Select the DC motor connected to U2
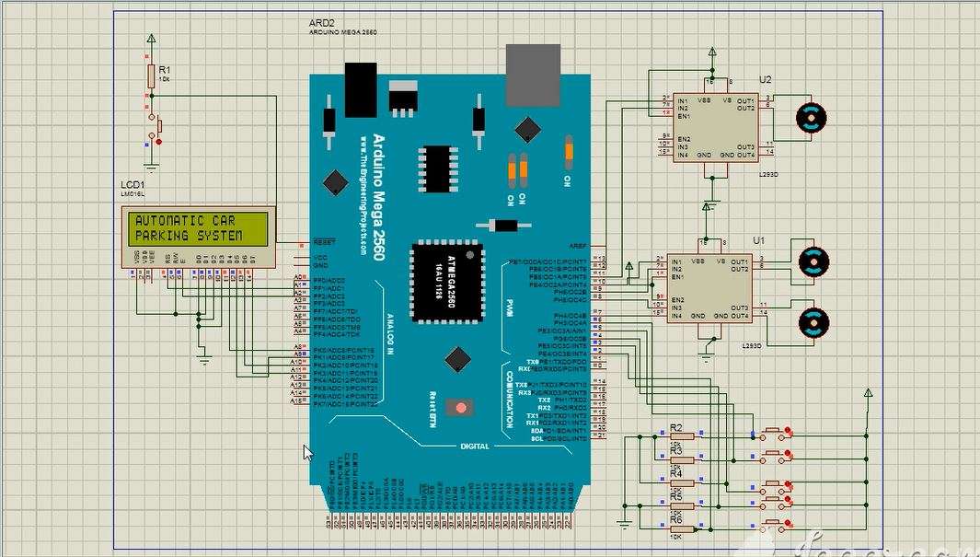980x557 pixels. tap(811, 117)
